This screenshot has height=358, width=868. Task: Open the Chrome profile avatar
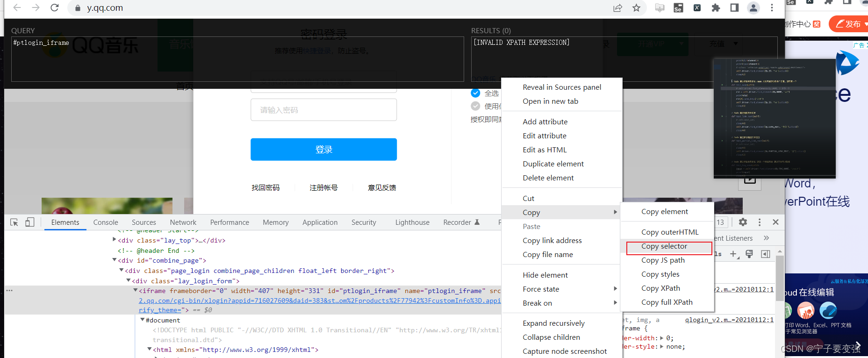pos(753,8)
